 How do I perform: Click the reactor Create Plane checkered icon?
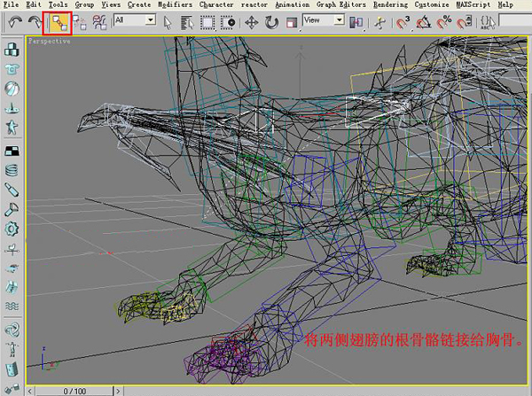click(x=12, y=151)
